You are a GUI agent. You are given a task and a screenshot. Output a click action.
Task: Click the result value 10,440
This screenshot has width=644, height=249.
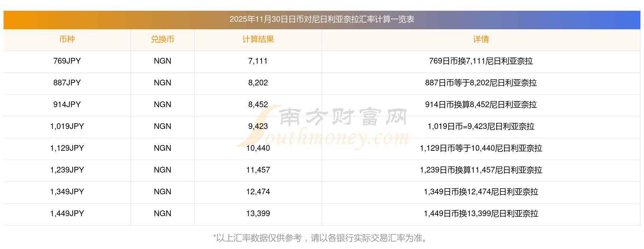tap(258, 148)
